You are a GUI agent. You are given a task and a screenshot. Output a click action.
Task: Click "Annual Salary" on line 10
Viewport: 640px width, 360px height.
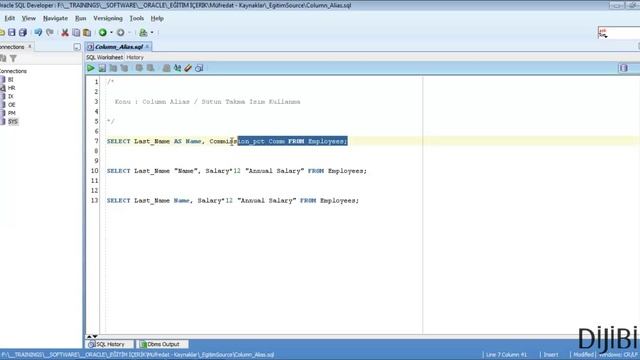click(x=274, y=171)
